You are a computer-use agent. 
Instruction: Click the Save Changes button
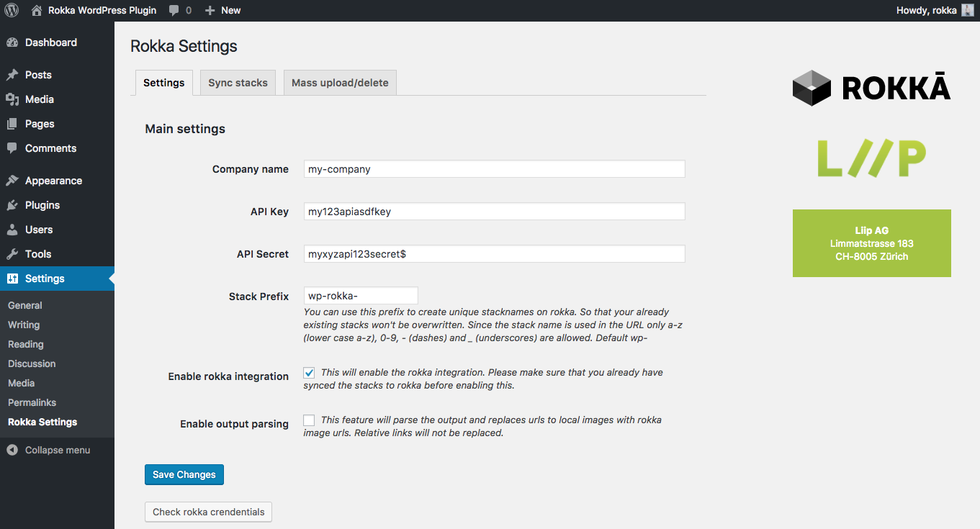184,474
